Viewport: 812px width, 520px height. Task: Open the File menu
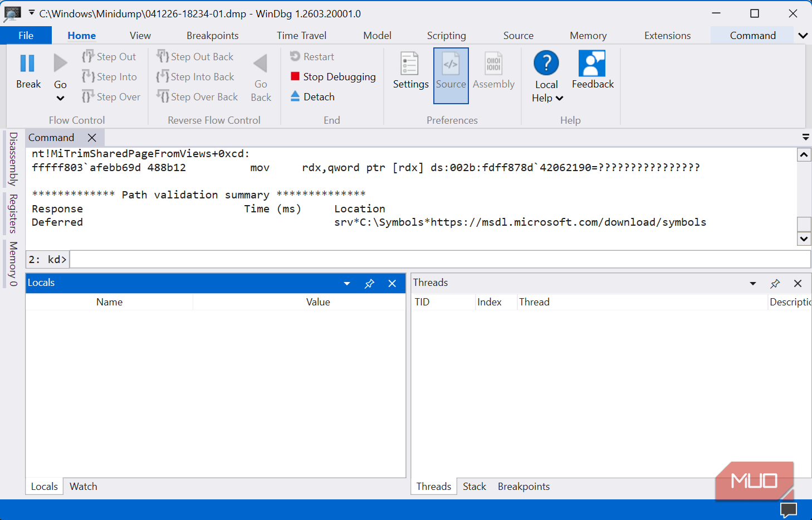pos(26,35)
